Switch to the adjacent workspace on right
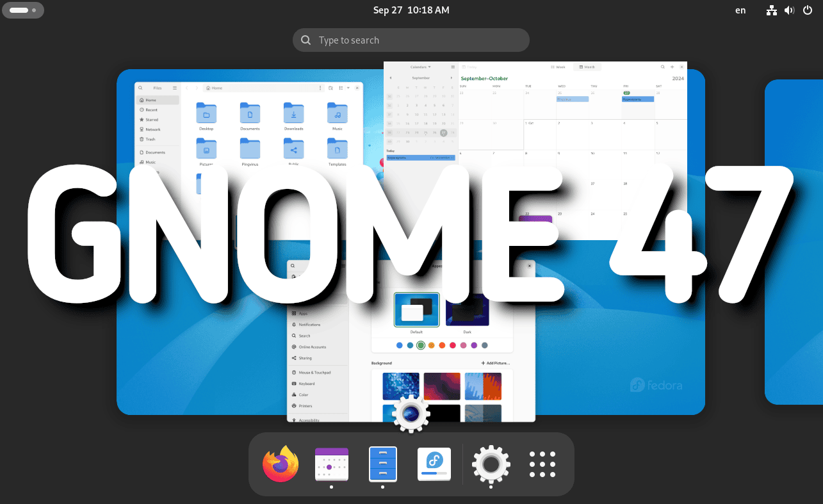The width and height of the screenshot is (823, 504). pos(794,242)
